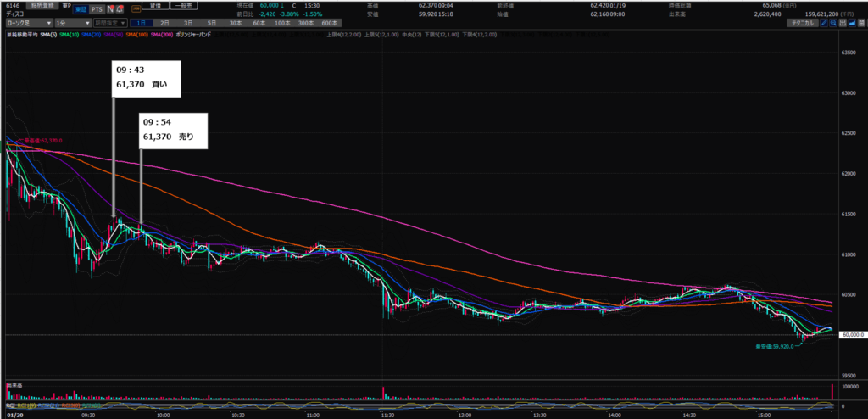Viewport: 868px width, 419px height.
Task: Click the magnifier zoom icon
Action: pyautogui.click(x=835, y=24)
